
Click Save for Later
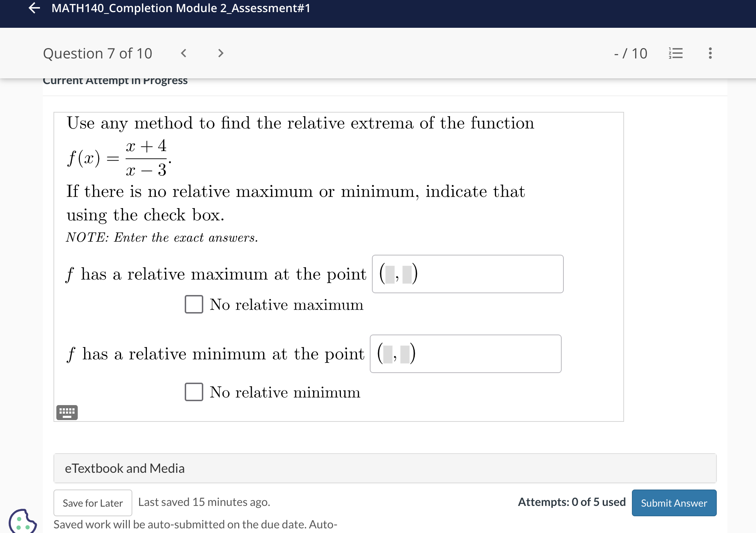[x=93, y=503]
